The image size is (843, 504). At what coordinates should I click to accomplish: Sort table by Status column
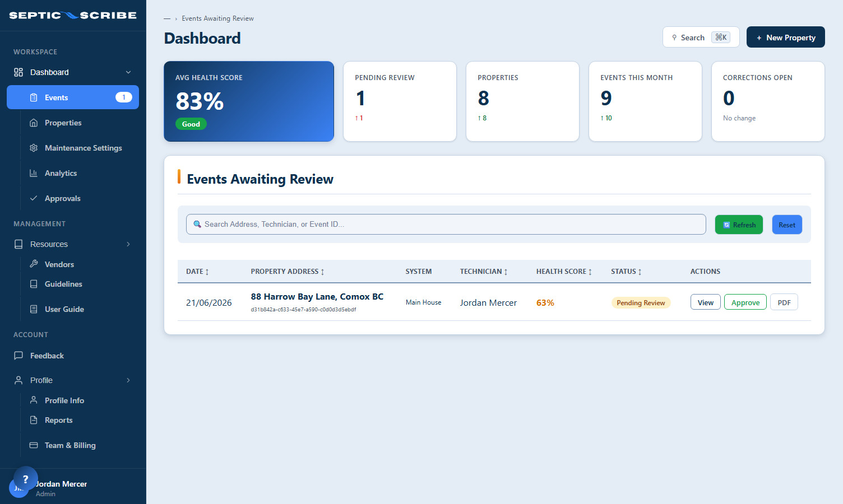coord(626,272)
